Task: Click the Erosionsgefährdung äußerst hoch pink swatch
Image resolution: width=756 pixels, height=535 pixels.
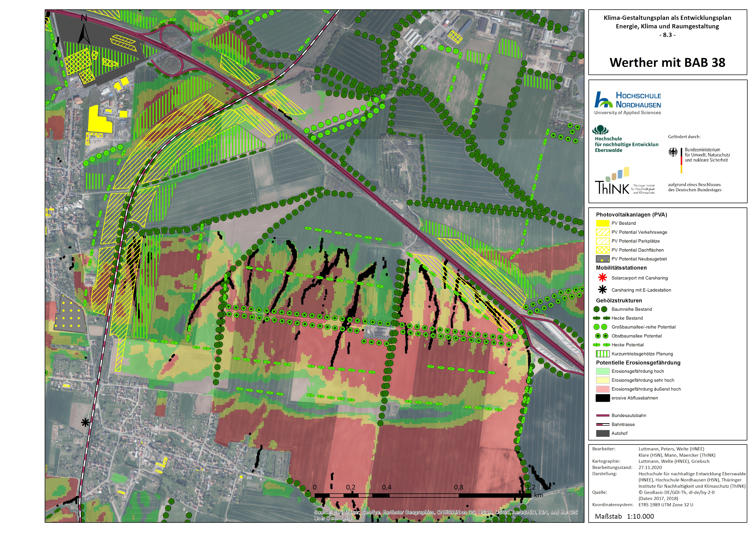Action: (x=603, y=389)
